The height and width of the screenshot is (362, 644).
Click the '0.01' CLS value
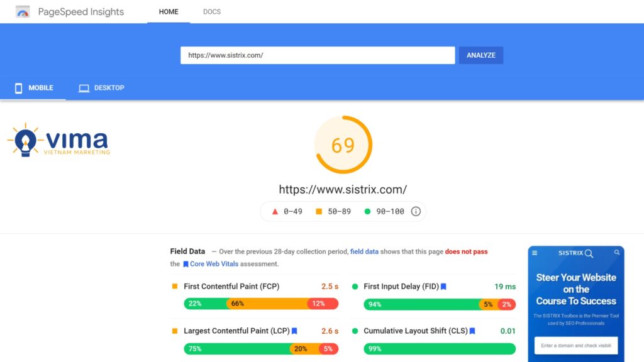coord(508,331)
